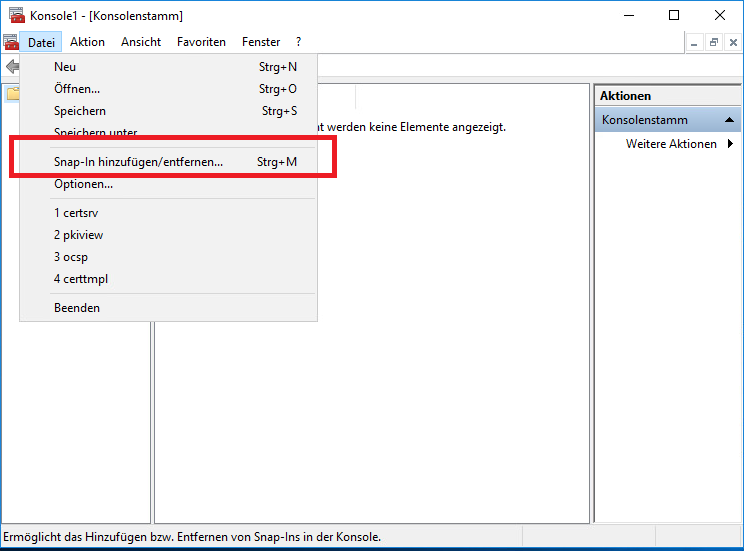Minimize the inner console child window
Screen dimensions: 744x551
(695, 42)
